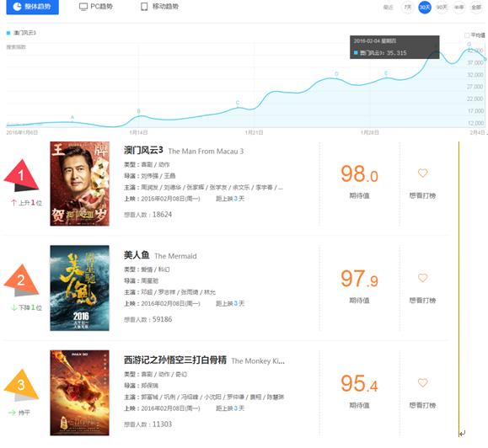This screenshot has width=488, height=448.
Task: Click chart marker D
Action: [x=337, y=73]
